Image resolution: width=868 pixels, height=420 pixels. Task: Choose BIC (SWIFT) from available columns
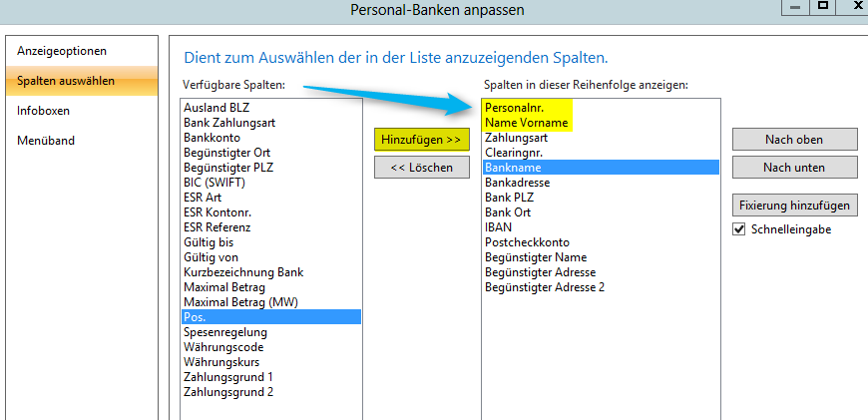tap(215, 183)
